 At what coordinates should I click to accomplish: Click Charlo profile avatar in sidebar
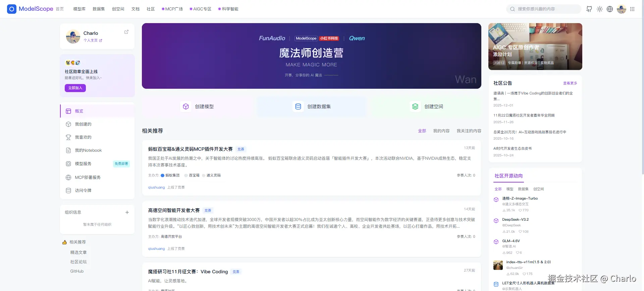point(73,37)
